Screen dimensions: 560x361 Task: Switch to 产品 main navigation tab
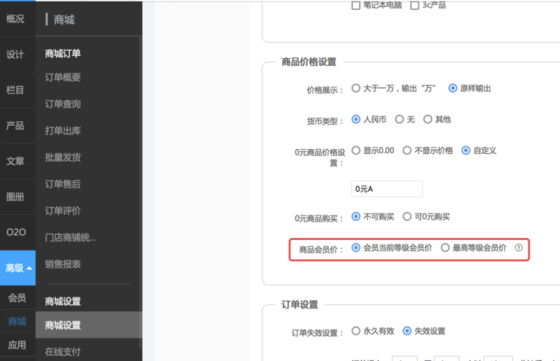[x=15, y=125]
